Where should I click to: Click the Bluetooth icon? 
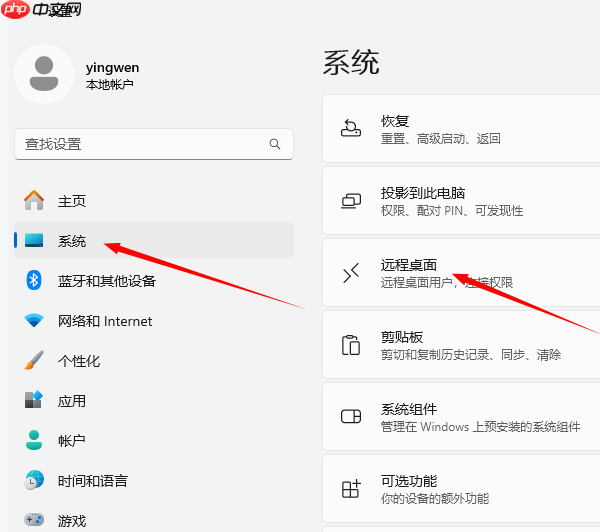coord(34,280)
